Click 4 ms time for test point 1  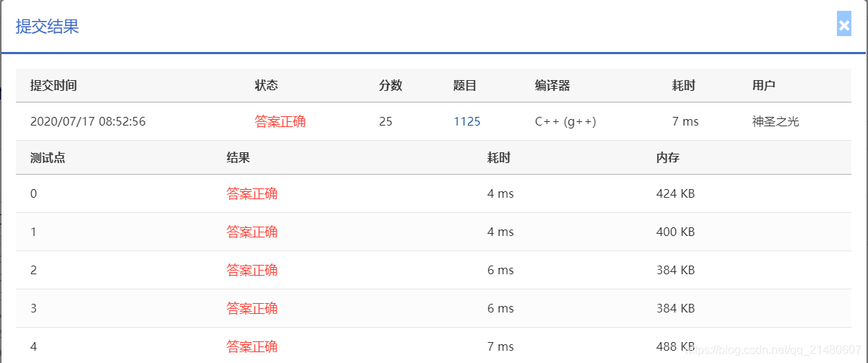(500, 232)
